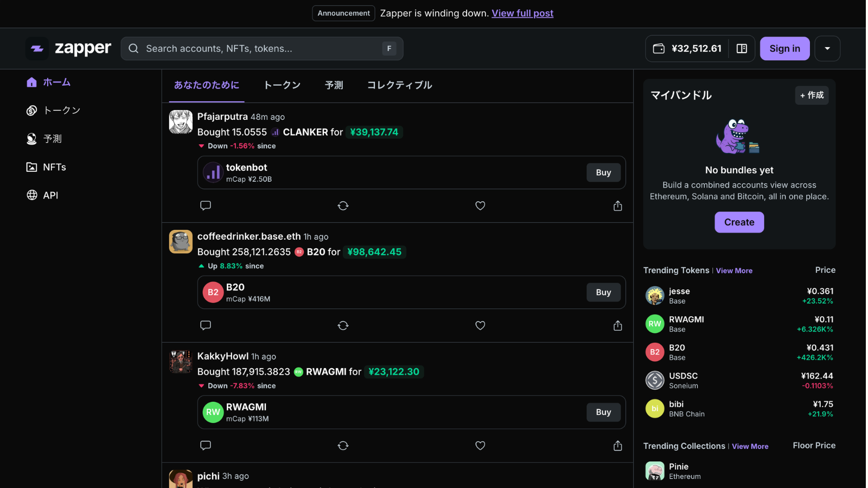Buy B20 in coffeedrinker post

[x=603, y=292]
